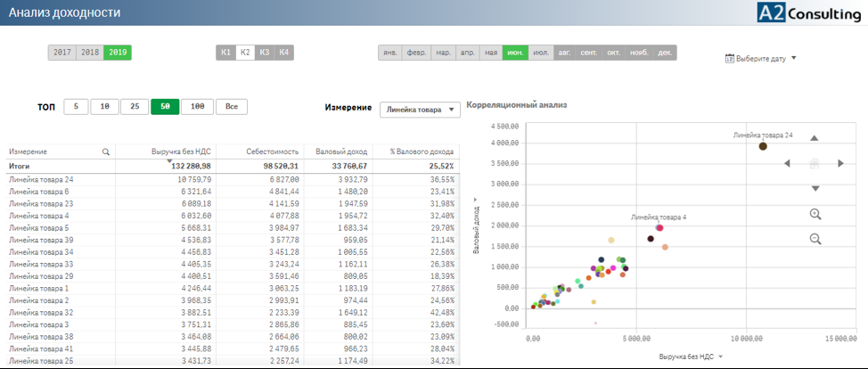The height and width of the screenshot is (369, 868).
Task: Zoom out on the scatter chart
Action: pyautogui.click(x=815, y=239)
